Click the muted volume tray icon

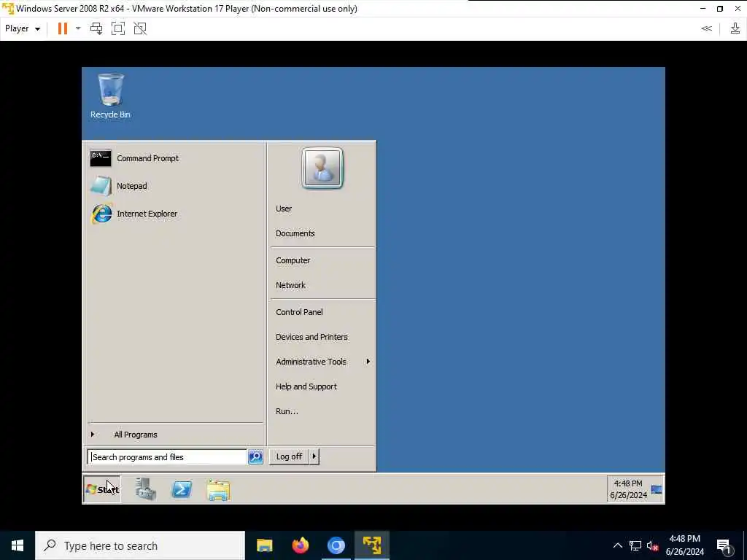point(652,546)
